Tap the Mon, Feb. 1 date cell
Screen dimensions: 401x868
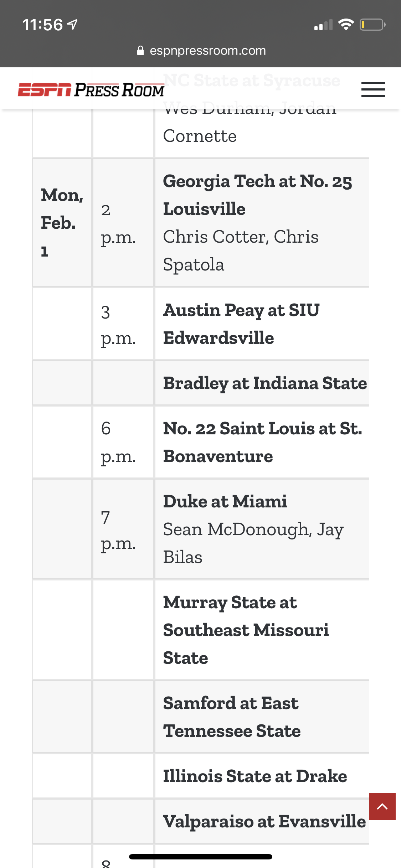tap(62, 223)
